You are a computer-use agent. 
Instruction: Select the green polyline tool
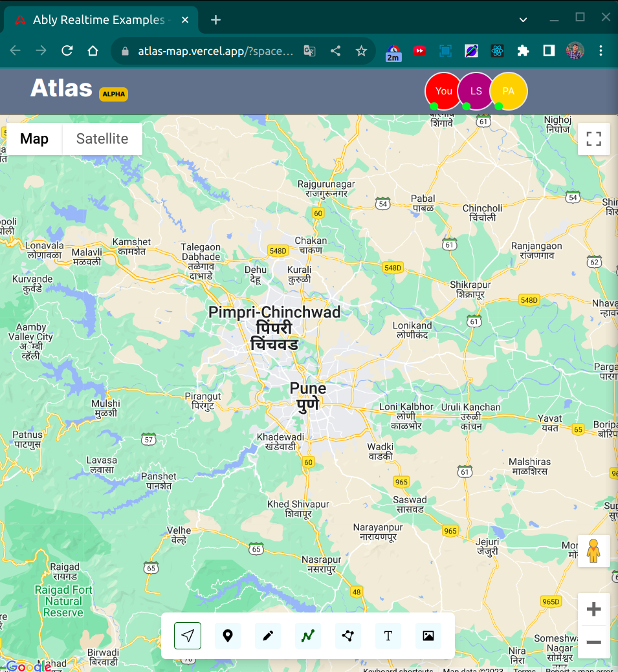click(308, 636)
